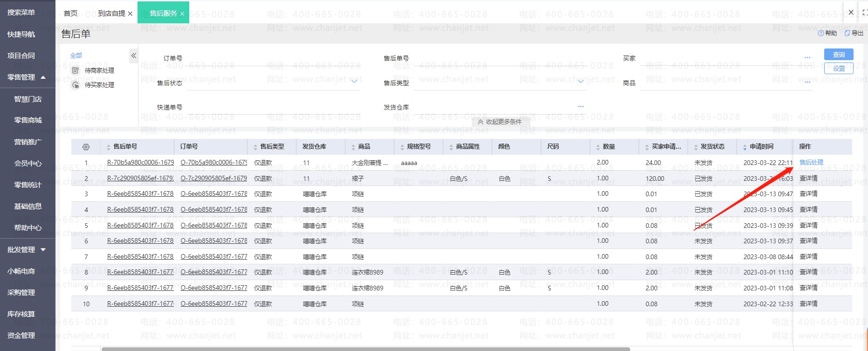
Task: Click the 售后单号 input field
Action: coord(500,59)
